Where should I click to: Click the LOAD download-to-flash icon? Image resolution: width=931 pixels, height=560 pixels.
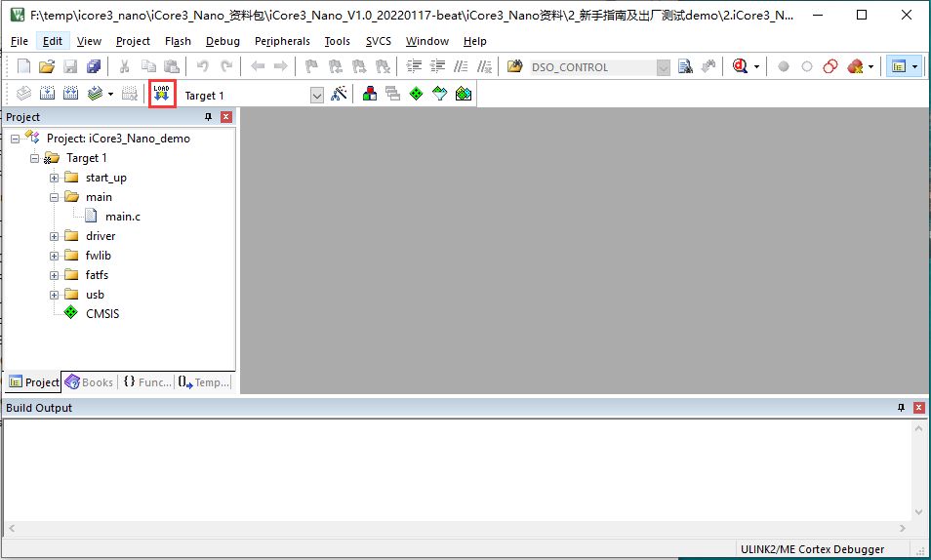click(x=162, y=95)
